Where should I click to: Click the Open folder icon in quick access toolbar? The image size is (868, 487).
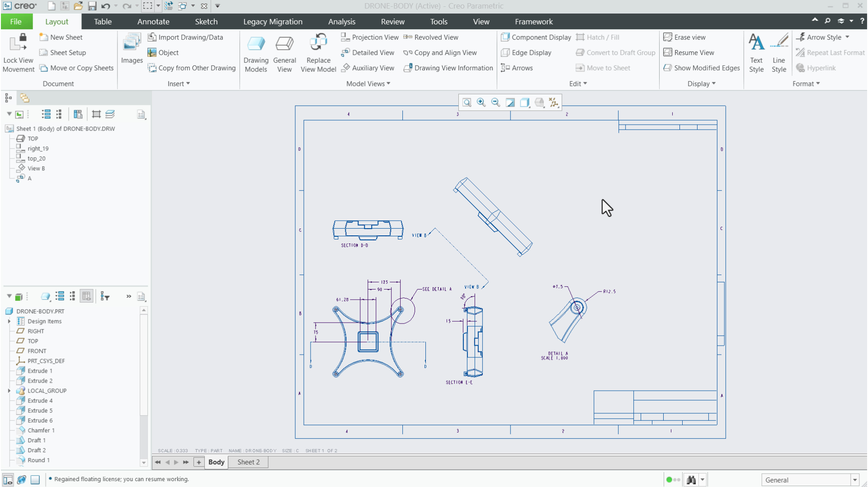(x=78, y=6)
